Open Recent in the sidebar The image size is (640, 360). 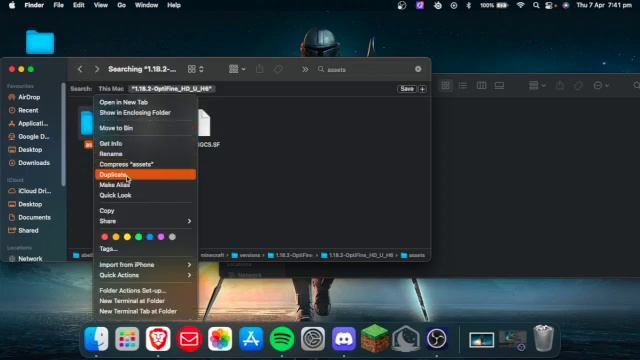point(28,111)
